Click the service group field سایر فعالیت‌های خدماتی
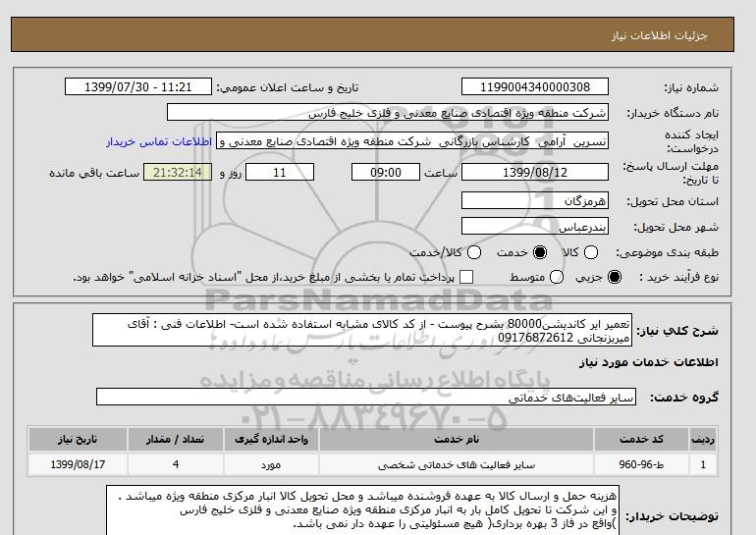756x535 pixels. tap(366, 398)
